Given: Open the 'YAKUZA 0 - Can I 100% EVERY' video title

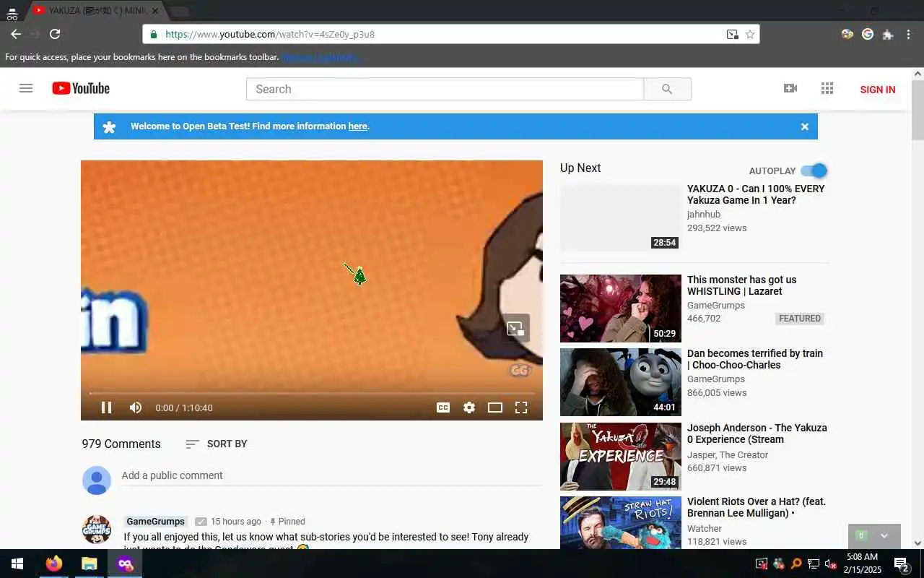Looking at the screenshot, I should point(756,194).
